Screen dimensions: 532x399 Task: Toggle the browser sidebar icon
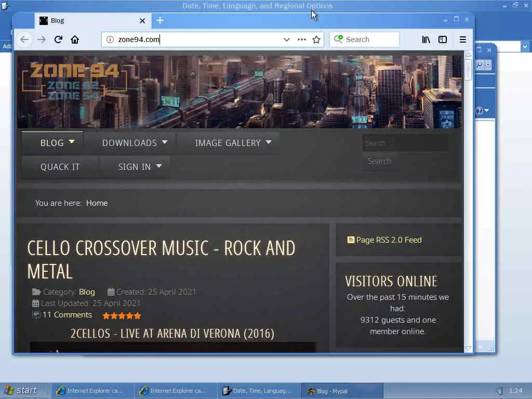point(443,39)
